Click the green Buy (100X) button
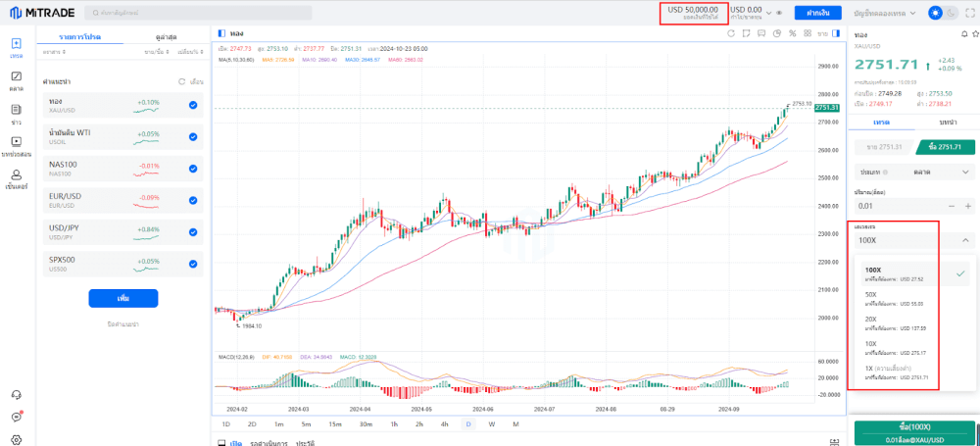The width and height of the screenshot is (980, 446). pos(914,432)
